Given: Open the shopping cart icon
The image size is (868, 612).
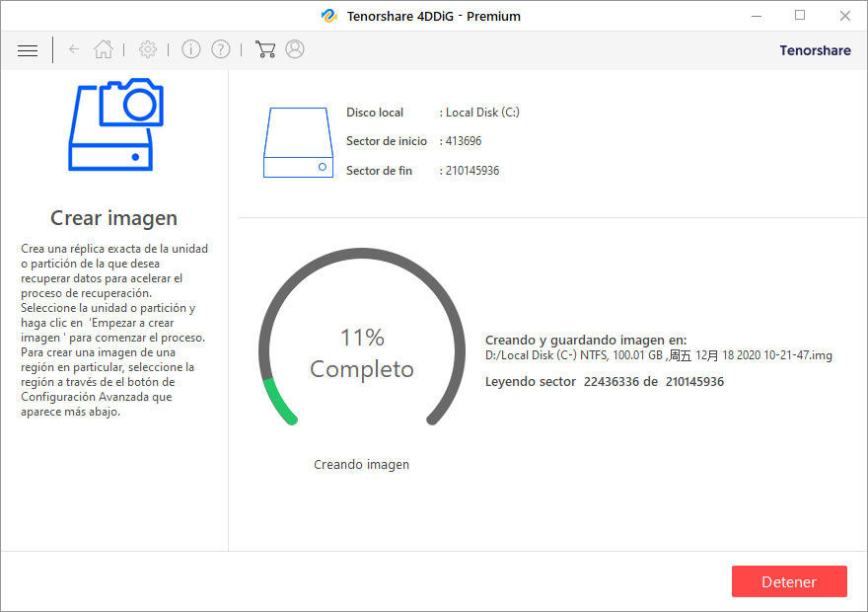Looking at the screenshot, I should (265, 49).
